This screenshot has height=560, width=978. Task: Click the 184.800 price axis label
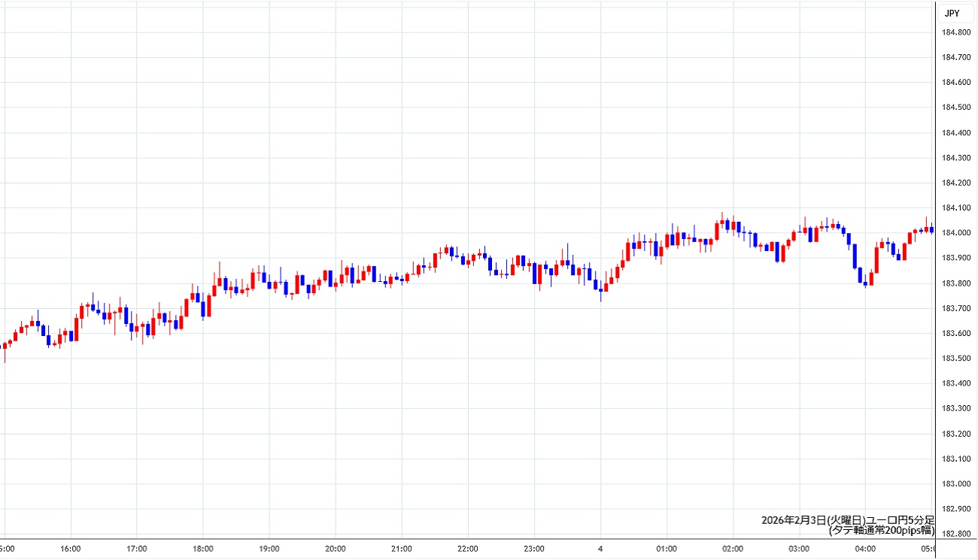[x=955, y=32]
